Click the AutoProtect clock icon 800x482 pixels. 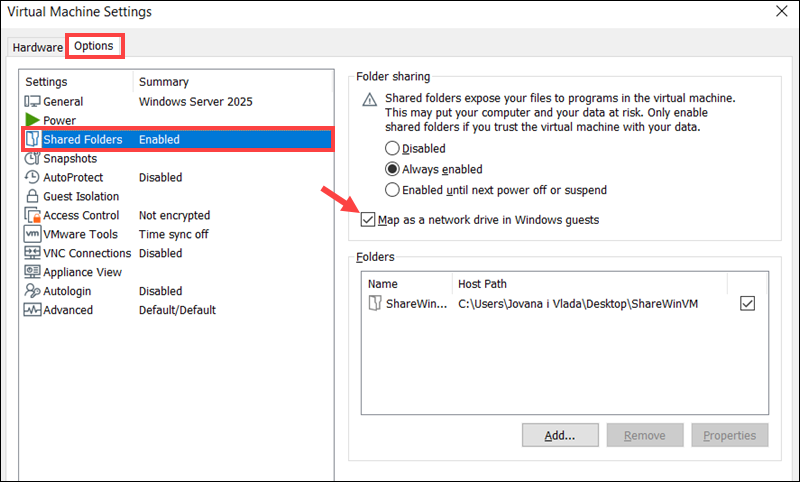click(32, 178)
